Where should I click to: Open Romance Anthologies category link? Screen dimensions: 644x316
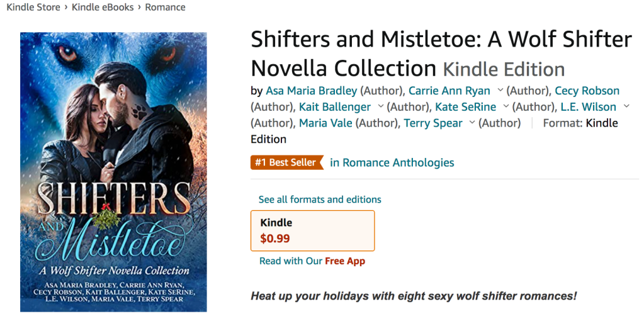[x=392, y=162]
